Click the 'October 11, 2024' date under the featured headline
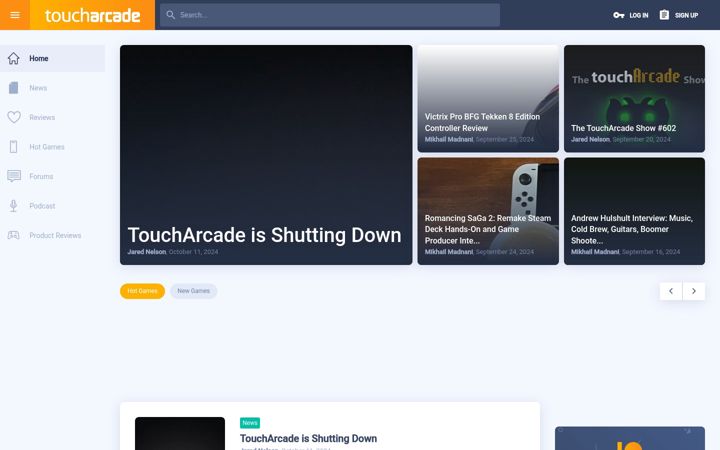Screen dimensions: 720x450 pos(193,252)
